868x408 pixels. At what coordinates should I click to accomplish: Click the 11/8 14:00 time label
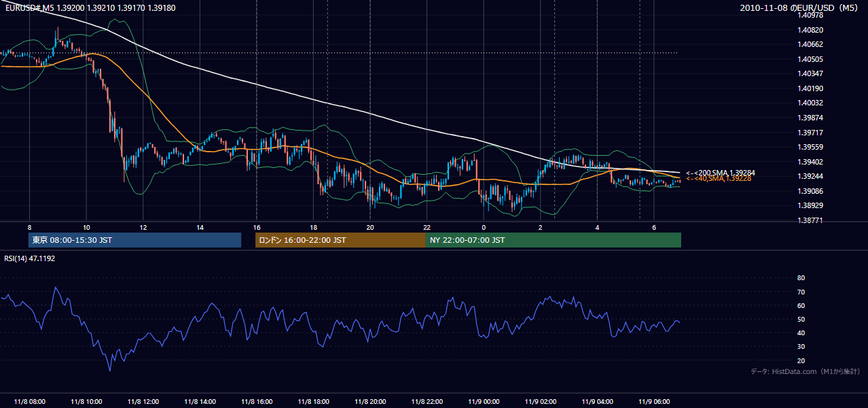click(x=200, y=402)
